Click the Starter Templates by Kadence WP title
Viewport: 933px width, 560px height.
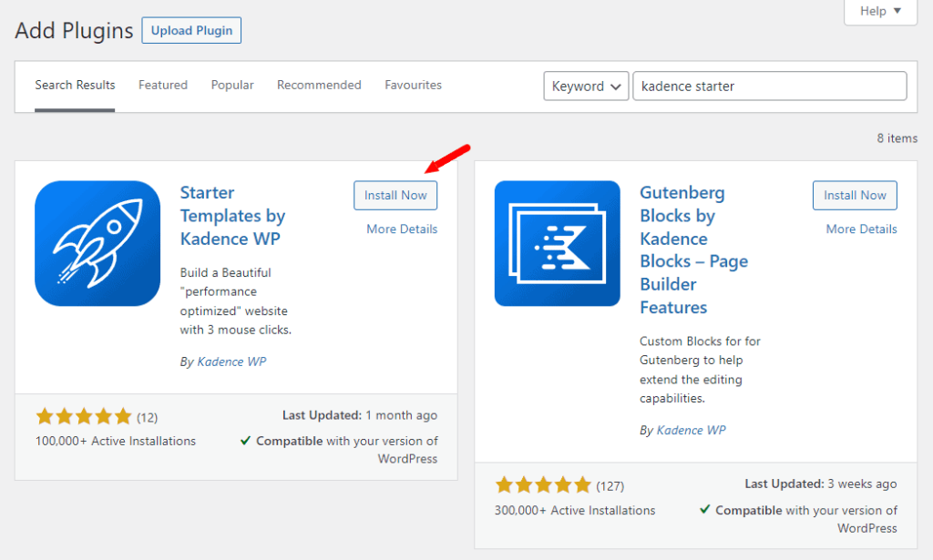click(x=232, y=216)
